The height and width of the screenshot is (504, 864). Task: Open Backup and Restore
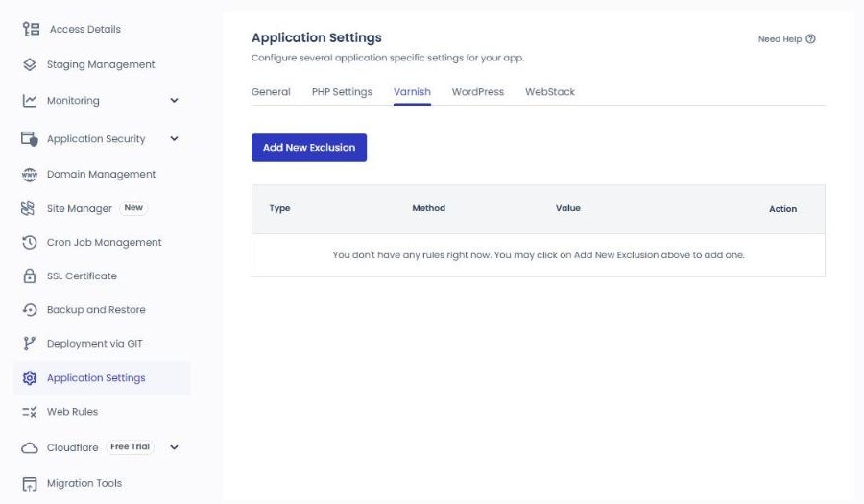coord(96,309)
